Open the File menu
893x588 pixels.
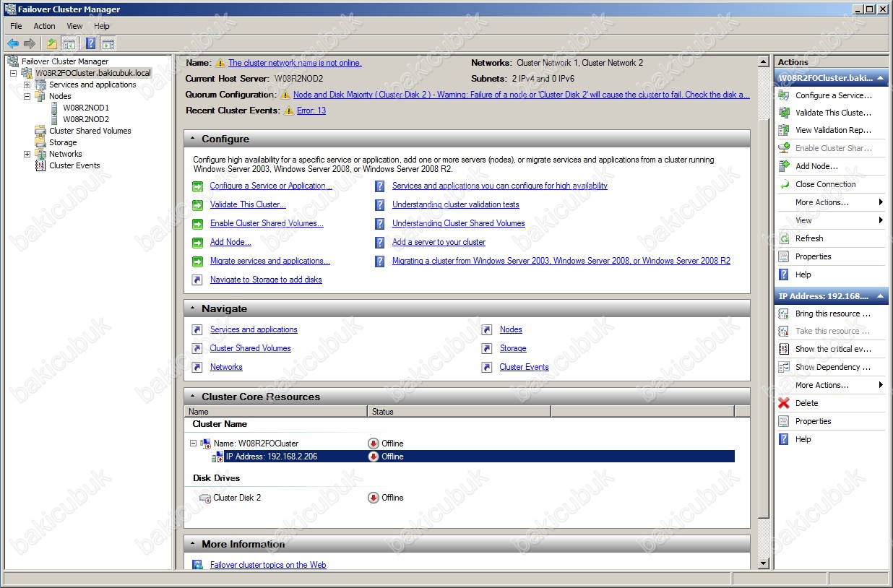click(x=16, y=26)
